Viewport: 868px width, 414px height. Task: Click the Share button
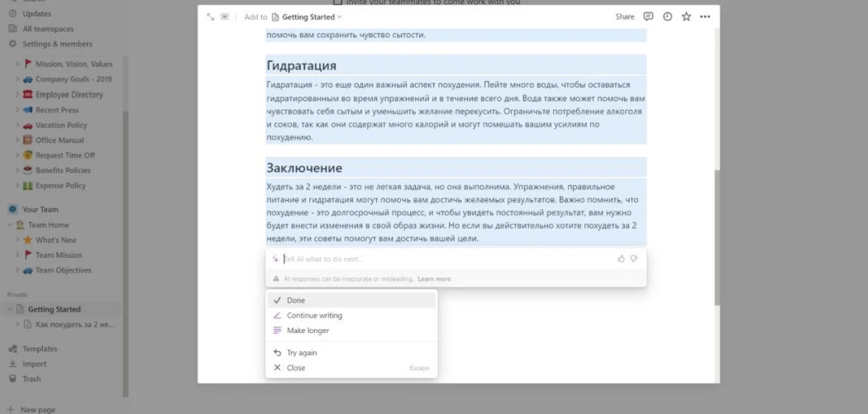[x=624, y=17]
